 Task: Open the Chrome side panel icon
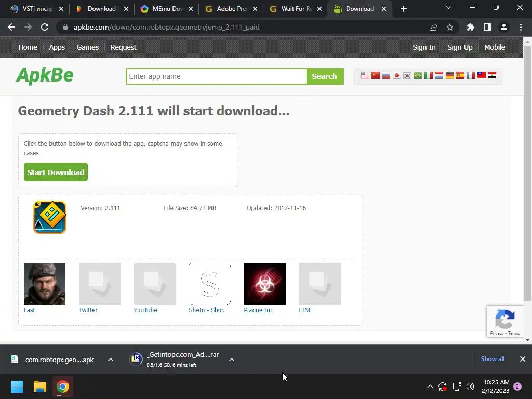pyautogui.click(x=487, y=27)
